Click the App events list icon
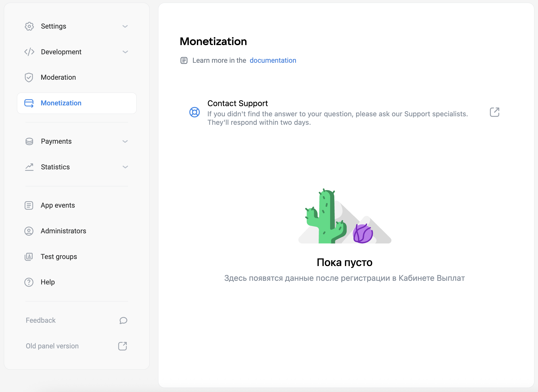 pos(29,205)
